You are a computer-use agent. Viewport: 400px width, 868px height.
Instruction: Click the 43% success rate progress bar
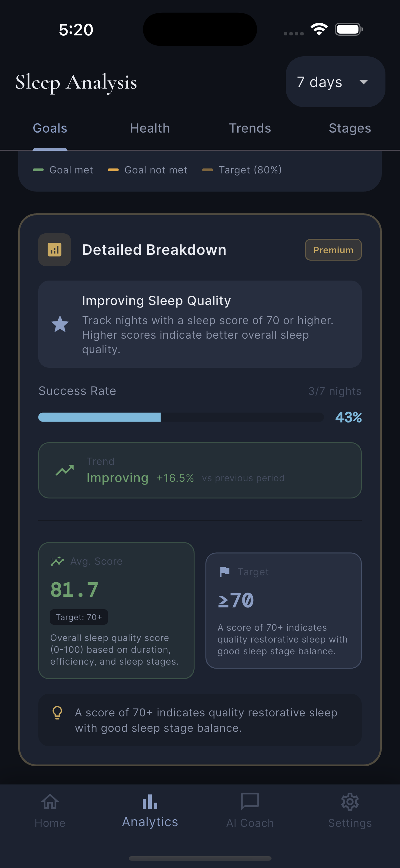point(181,417)
